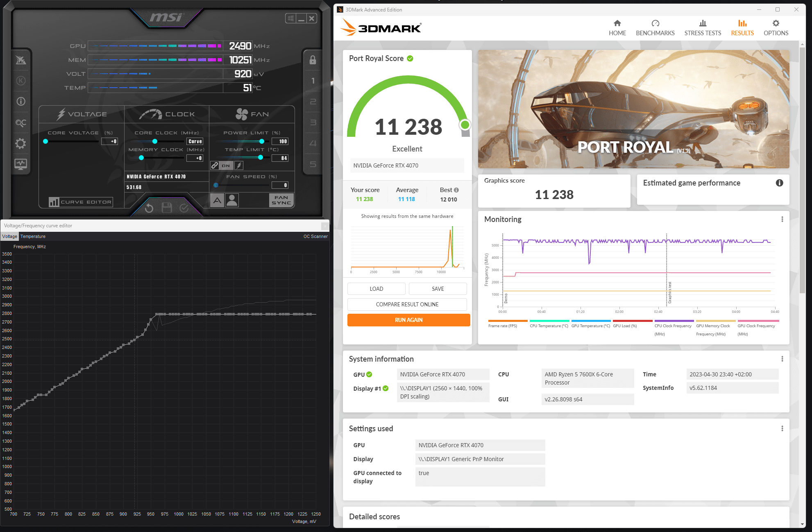Screen dimensions: 812x532
Task: Click the Core Clock Curve value field
Action: [x=195, y=141]
